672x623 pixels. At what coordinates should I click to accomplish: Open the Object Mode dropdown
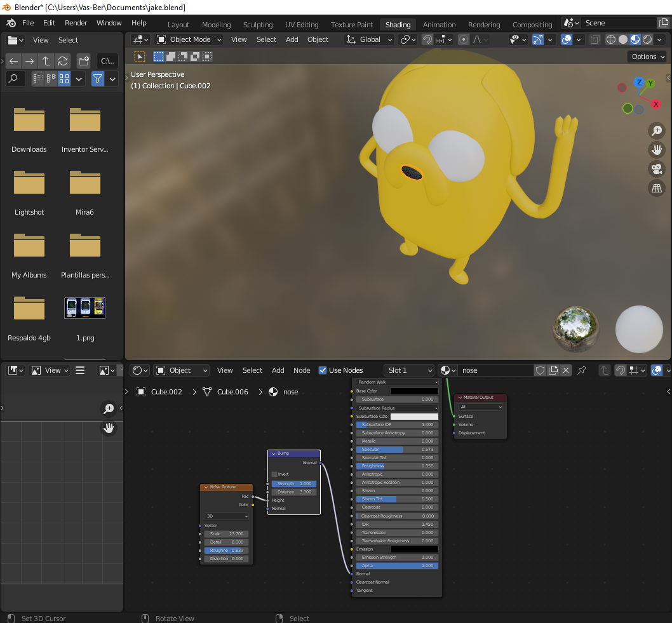click(189, 40)
